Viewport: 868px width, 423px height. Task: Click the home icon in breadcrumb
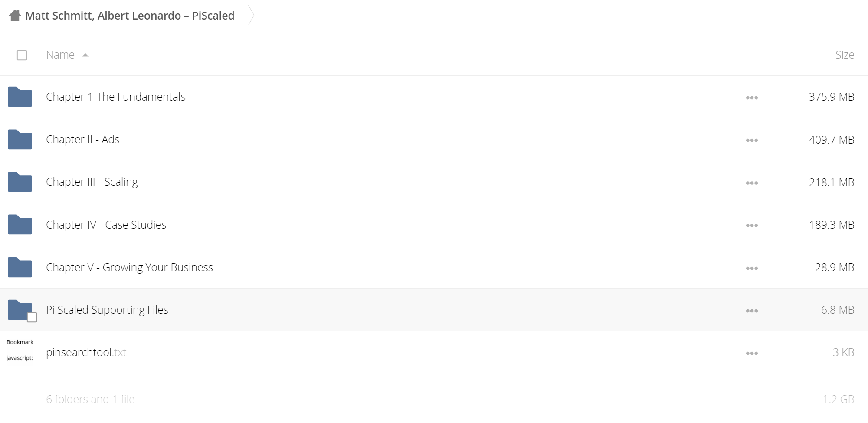tap(15, 16)
